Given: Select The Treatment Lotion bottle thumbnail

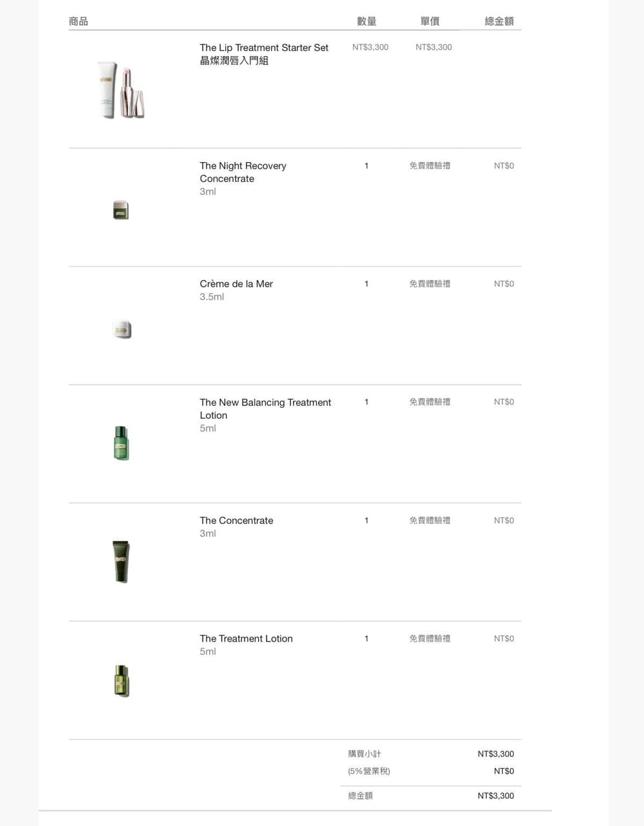Looking at the screenshot, I should point(121,681).
